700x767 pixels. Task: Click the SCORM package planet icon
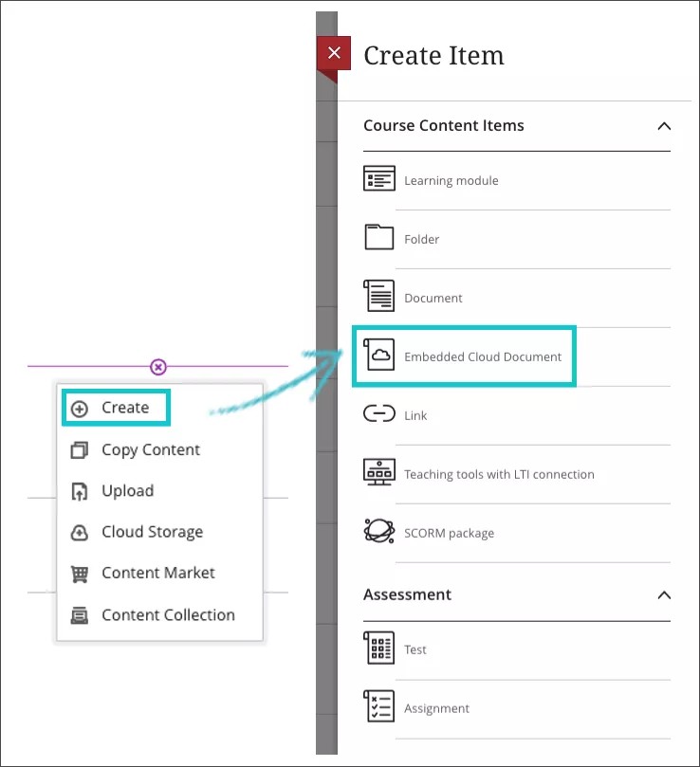(x=379, y=532)
